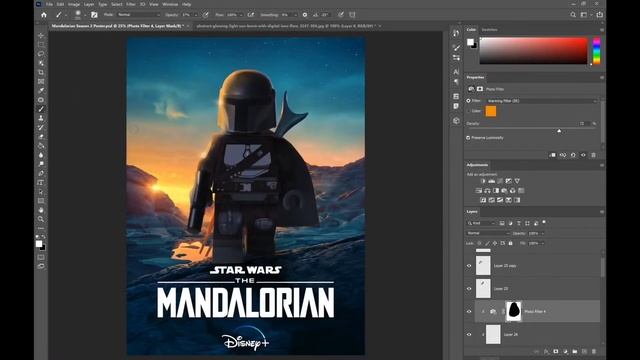
Task: Pick a color in the Color panel field
Action: 533,51
